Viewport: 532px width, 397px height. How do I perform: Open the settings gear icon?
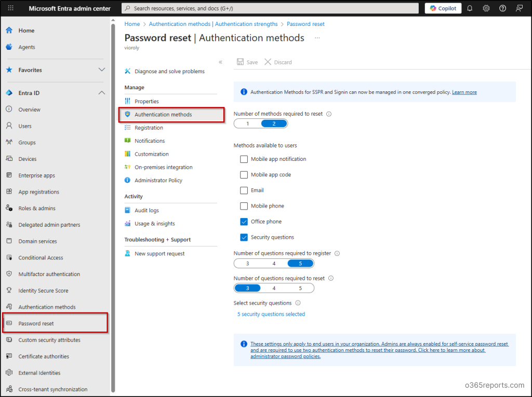486,8
